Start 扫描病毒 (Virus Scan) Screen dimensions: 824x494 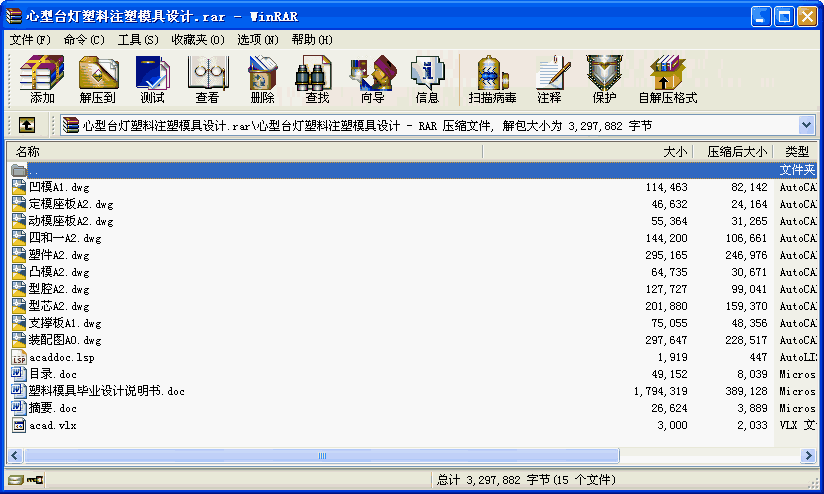click(492, 79)
